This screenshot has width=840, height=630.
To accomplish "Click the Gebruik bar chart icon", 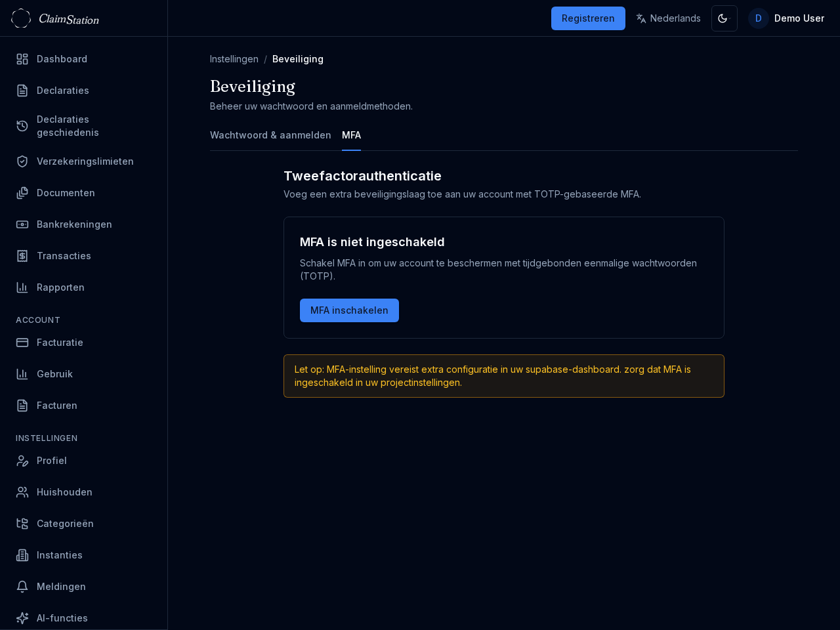I will tap(22, 374).
